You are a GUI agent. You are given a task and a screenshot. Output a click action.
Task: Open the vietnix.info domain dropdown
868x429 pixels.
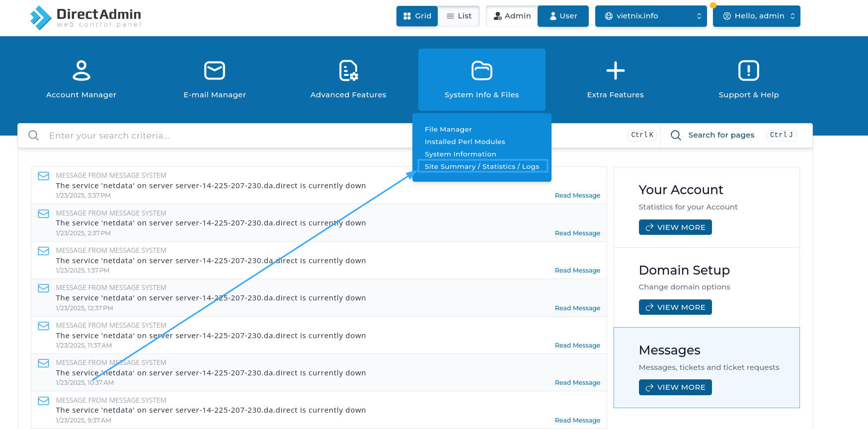click(x=651, y=16)
